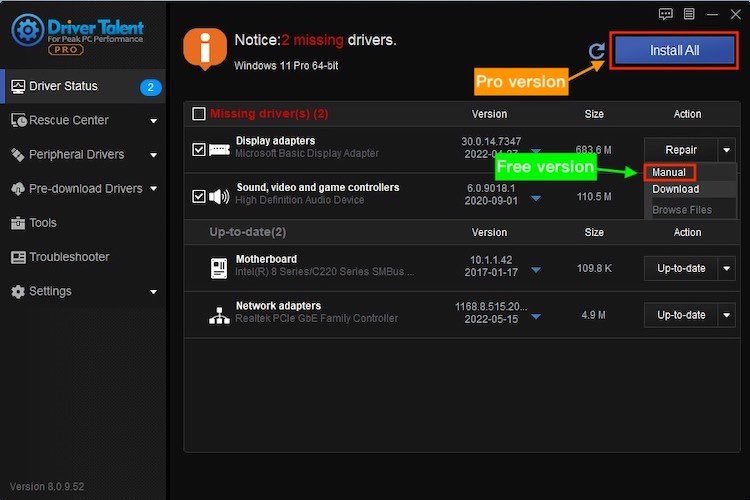Click the Driver Status monitor icon
The height and width of the screenshot is (500, 750).
click(x=18, y=87)
